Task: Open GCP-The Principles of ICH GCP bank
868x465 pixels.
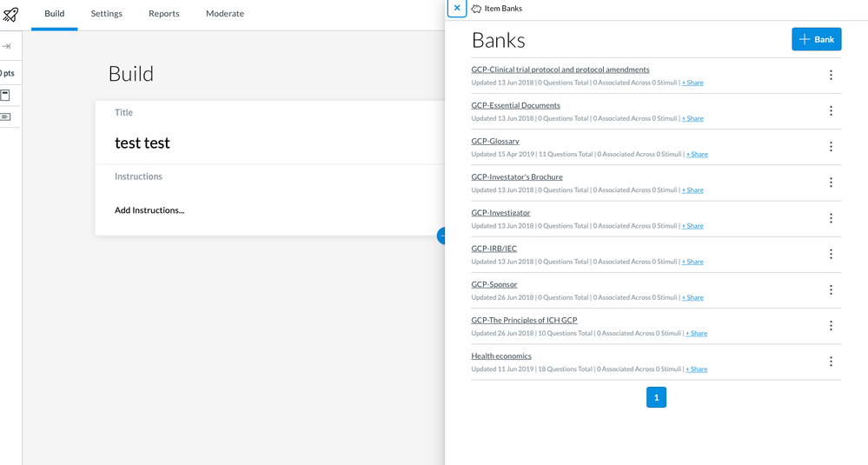Action: (x=524, y=320)
